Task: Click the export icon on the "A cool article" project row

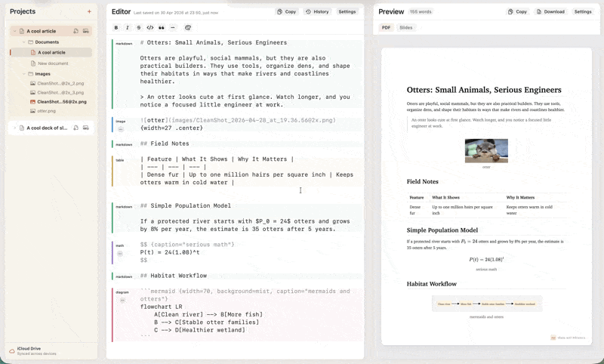Action: [x=76, y=31]
